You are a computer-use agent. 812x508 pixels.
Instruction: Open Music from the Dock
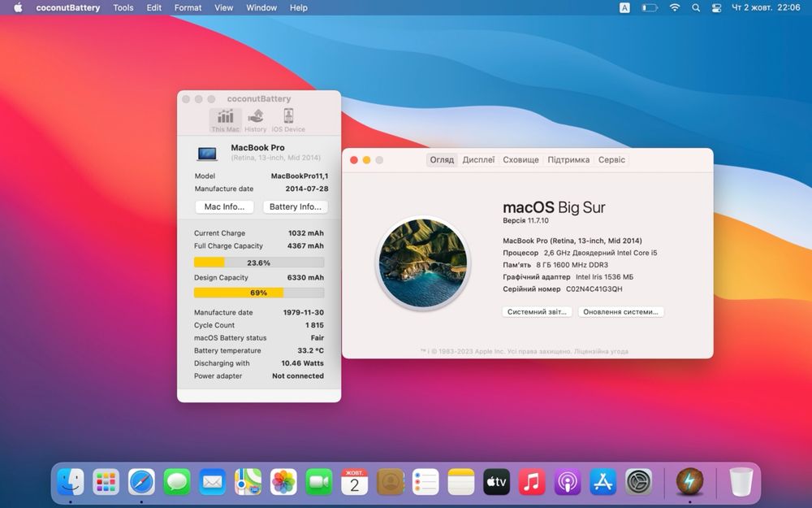coord(532,482)
